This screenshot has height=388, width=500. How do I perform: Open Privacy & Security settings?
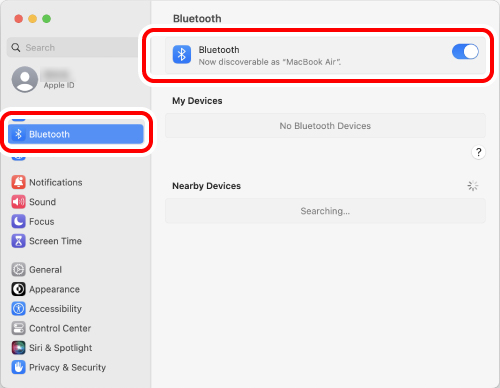[59, 367]
